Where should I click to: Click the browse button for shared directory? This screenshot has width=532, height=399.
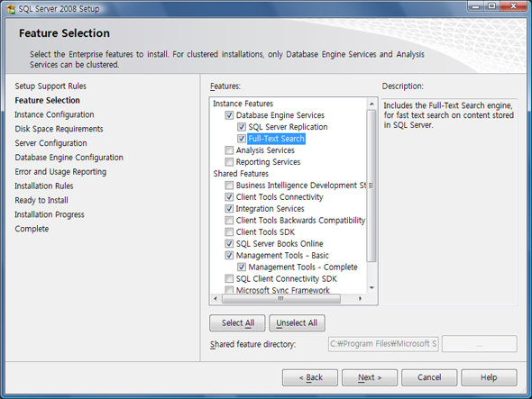[480, 344]
